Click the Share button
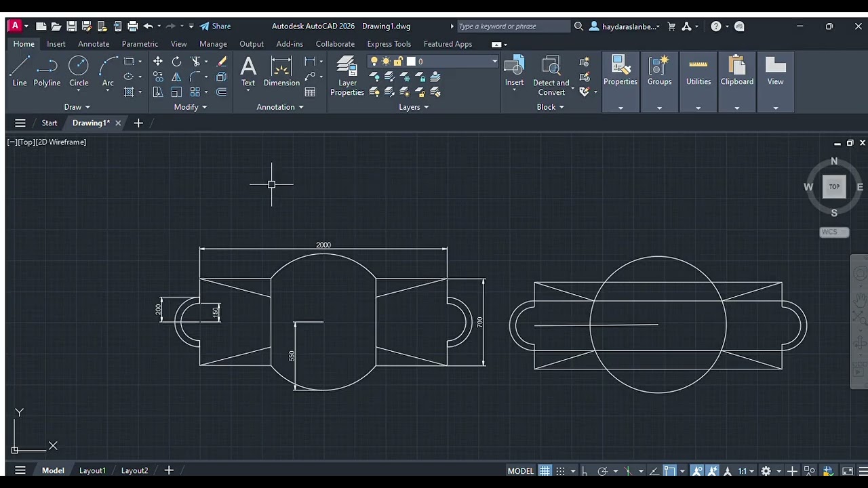Viewport: 868px width, 488px height. point(215,26)
